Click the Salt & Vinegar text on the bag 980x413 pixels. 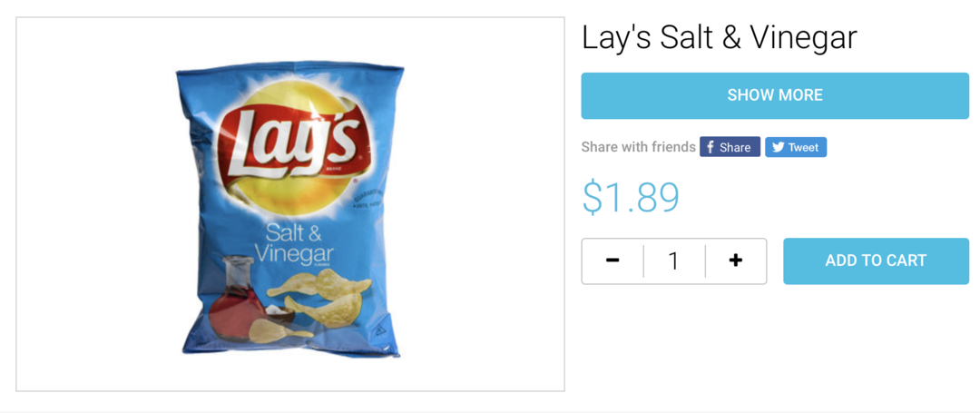(294, 244)
